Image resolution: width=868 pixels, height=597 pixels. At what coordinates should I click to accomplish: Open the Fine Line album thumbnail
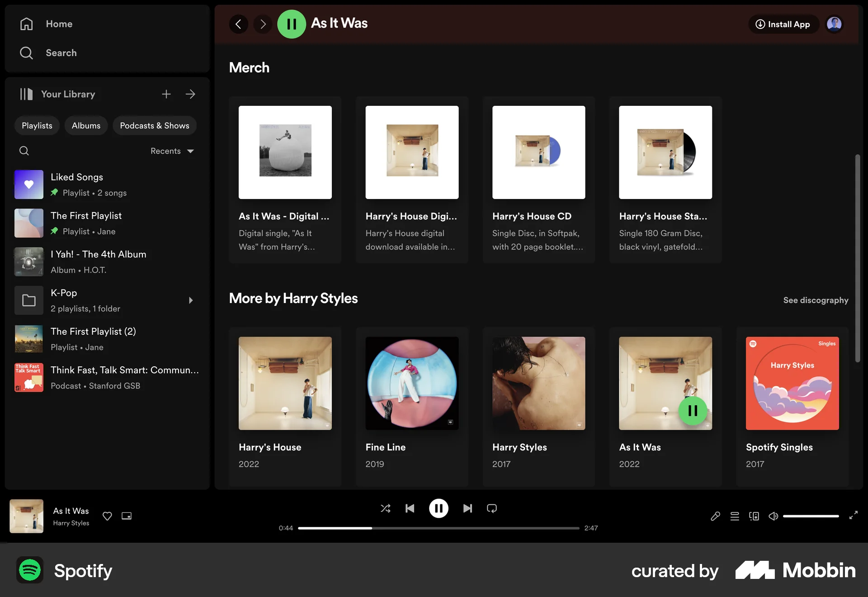coord(412,384)
